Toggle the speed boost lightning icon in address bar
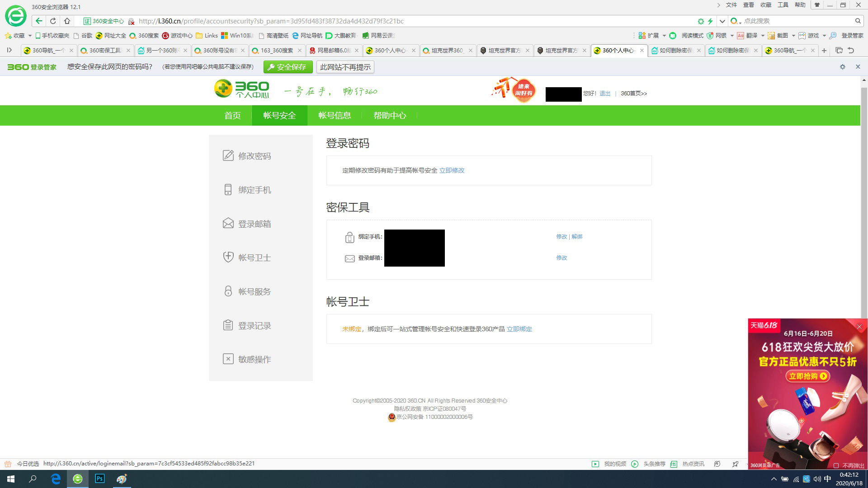This screenshot has width=868, height=488. point(711,21)
